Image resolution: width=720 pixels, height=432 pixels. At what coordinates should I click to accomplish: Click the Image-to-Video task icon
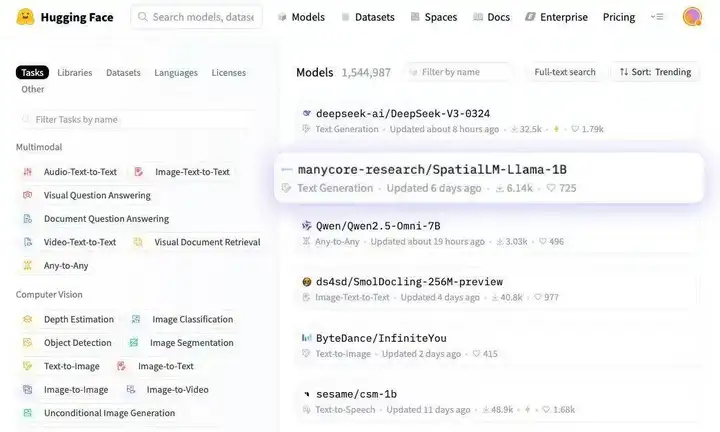pos(131,389)
